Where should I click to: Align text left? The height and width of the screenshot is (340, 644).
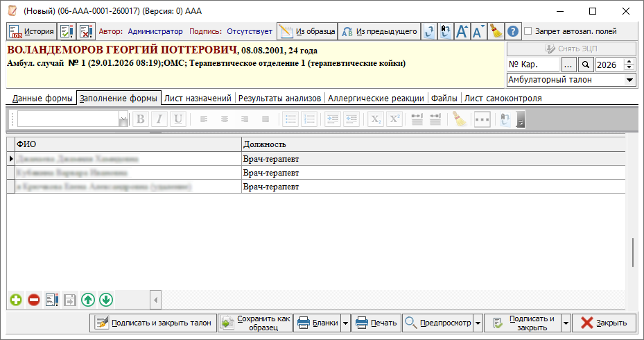point(204,119)
